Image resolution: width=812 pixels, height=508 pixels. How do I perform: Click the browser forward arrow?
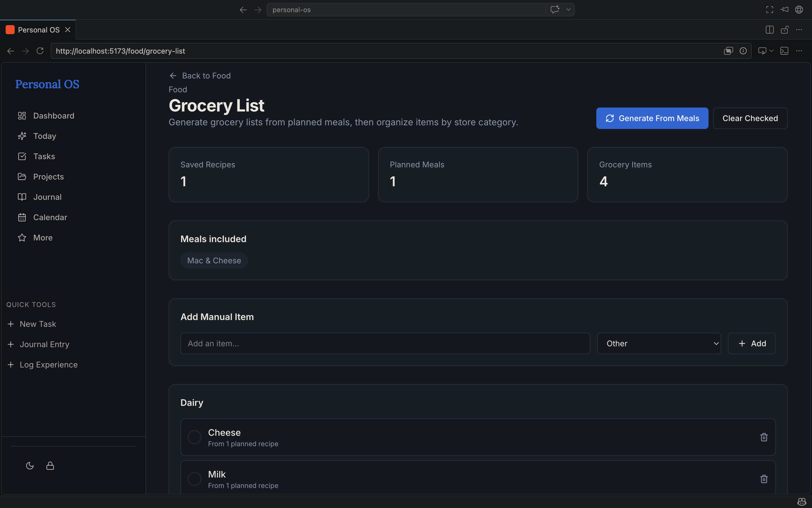tap(25, 51)
